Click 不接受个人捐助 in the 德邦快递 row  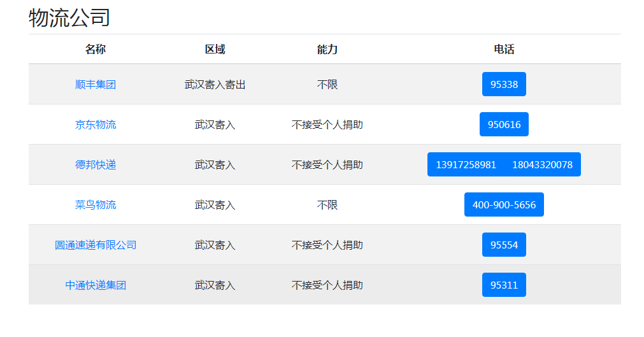coord(327,165)
